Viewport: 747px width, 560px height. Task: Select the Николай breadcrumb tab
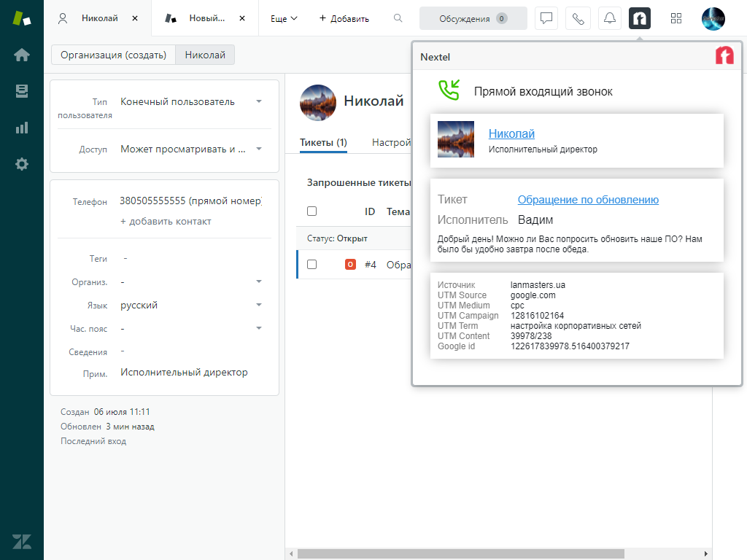(x=205, y=55)
